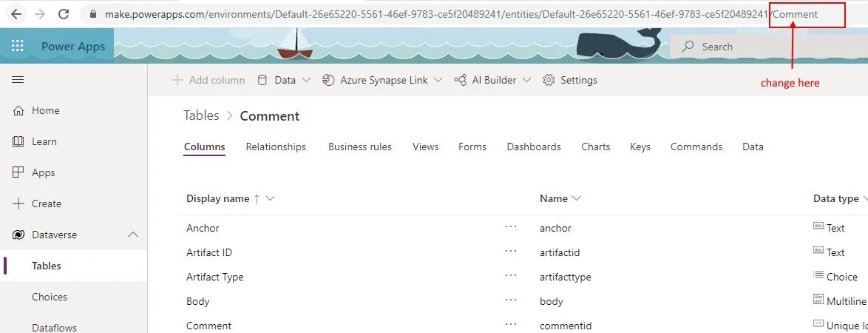Open Learn from the sidebar
Viewport: 868px width, 333px height.
point(44,141)
